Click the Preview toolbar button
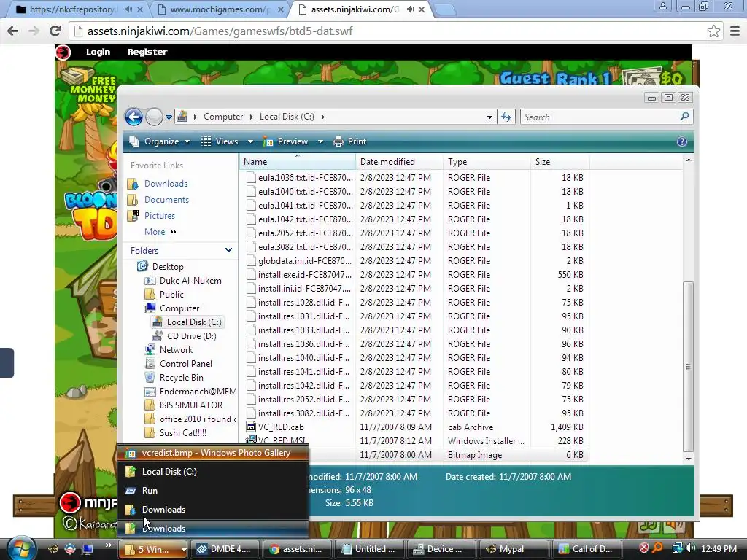This screenshot has width=747, height=560. [x=286, y=141]
